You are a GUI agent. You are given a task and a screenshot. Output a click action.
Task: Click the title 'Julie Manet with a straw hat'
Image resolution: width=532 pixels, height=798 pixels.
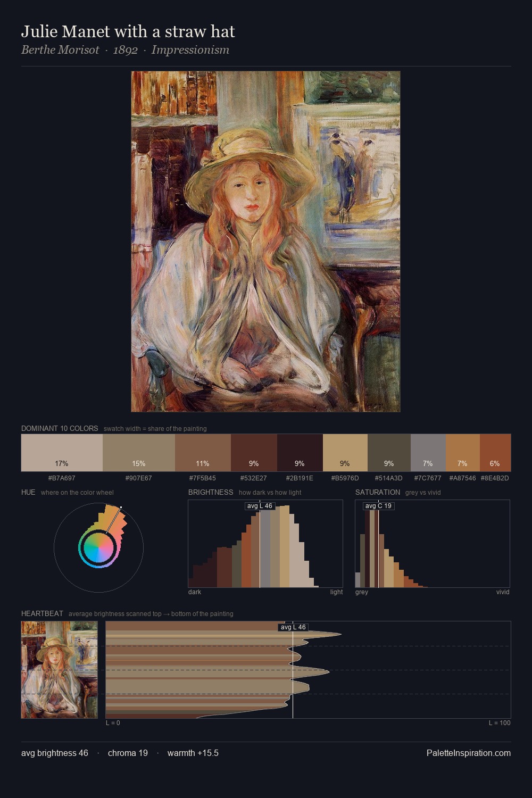point(128,32)
